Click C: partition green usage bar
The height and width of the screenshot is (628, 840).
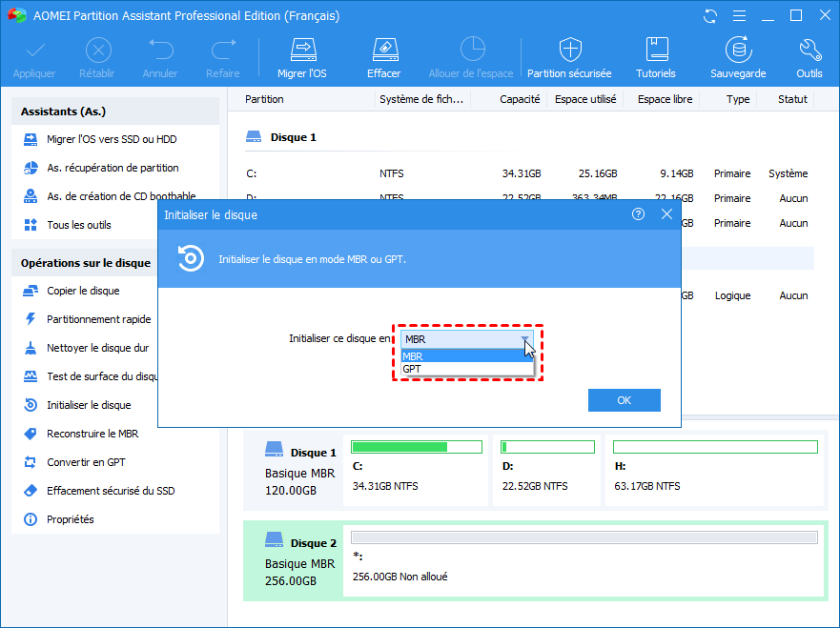417,447
